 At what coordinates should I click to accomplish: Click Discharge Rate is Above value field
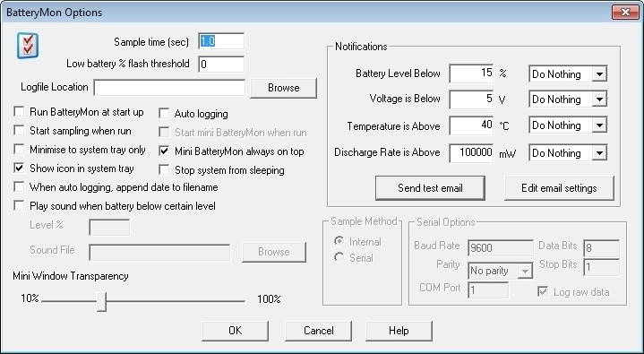[x=471, y=153]
